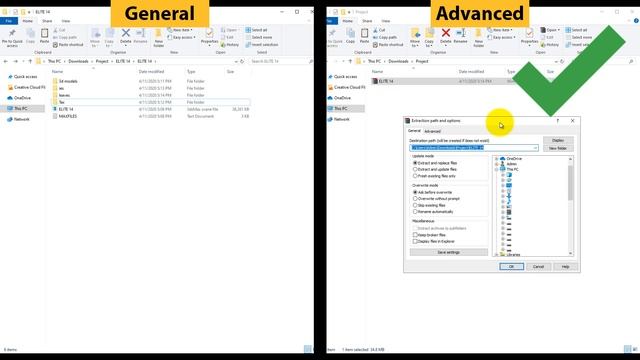Collapse This PC node in dialog tree
Screen dimensions: 640x360
pos(497,169)
